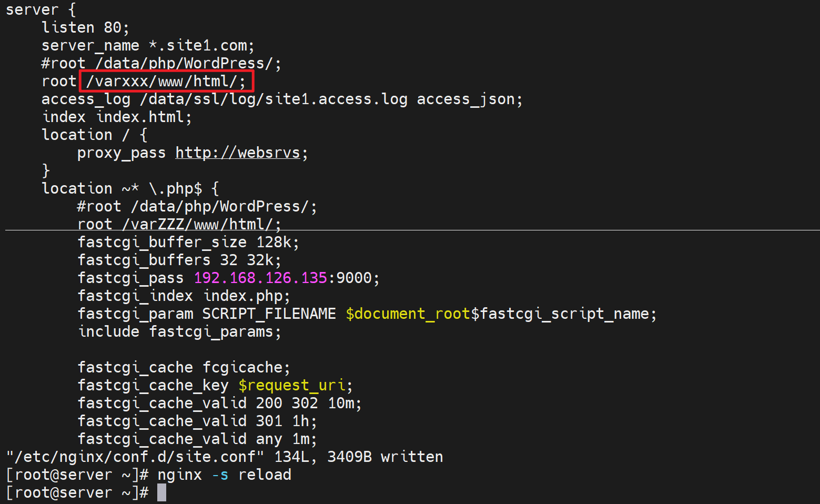This screenshot has width=820, height=504.
Task: Click the yellow $document_root variable
Action: click(x=408, y=314)
